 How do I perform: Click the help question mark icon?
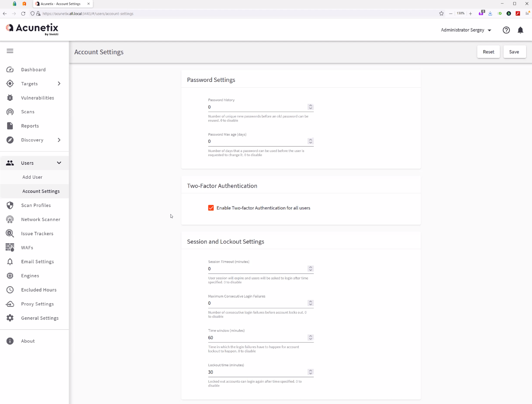tap(506, 30)
